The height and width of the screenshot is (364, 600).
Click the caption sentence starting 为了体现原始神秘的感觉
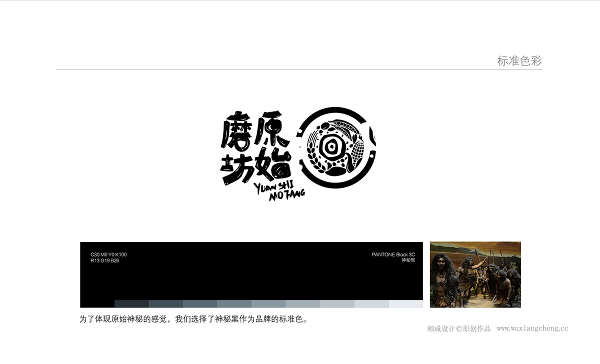pos(193,318)
